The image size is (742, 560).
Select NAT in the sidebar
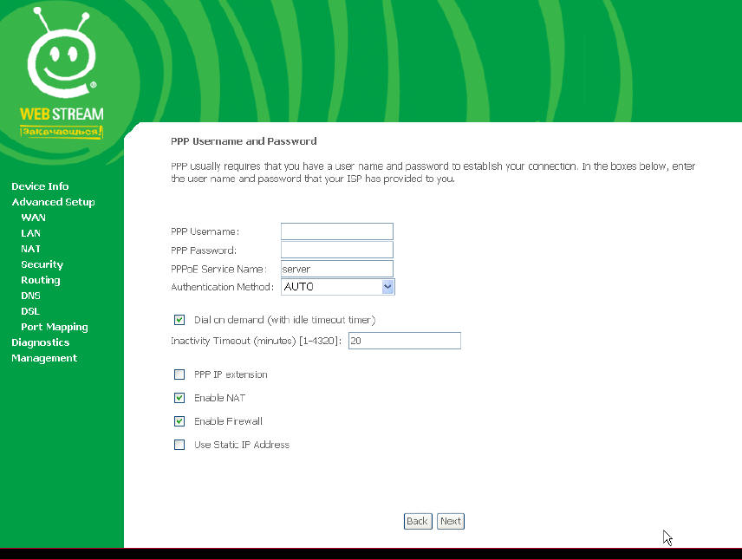pos(30,249)
